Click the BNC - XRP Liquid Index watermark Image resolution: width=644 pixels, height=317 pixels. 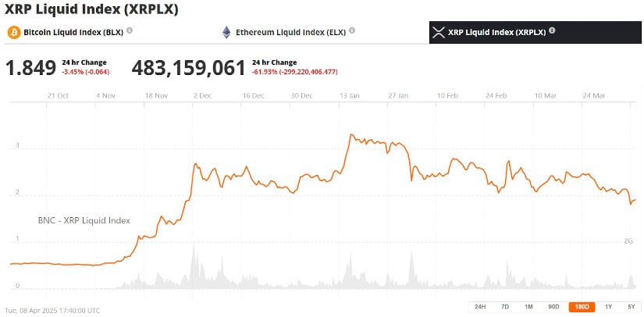tap(84, 220)
